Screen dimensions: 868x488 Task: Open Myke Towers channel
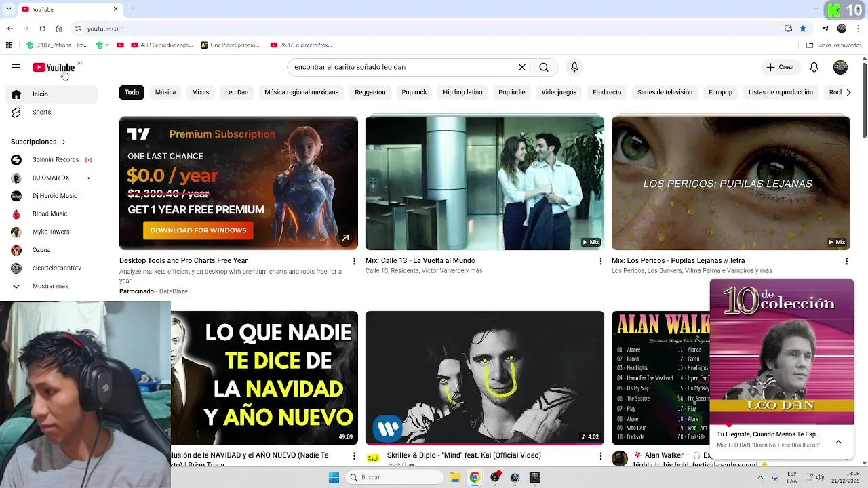pyautogui.click(x=52, y=232)
